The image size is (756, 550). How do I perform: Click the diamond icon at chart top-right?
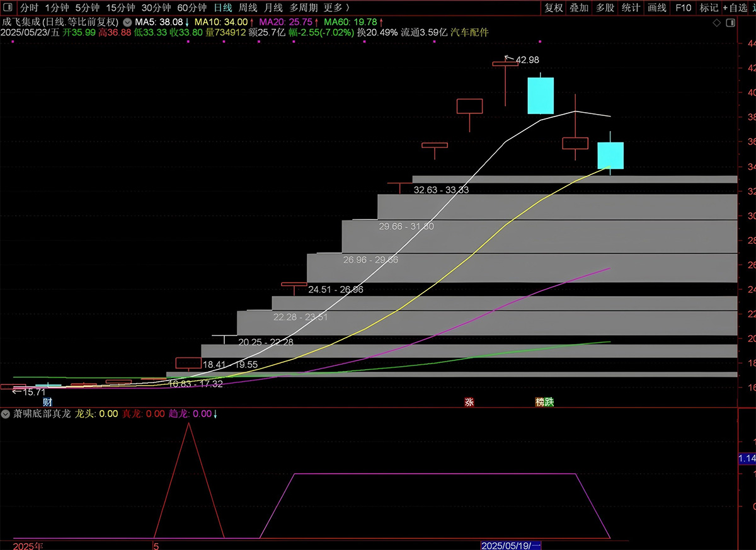[x=716, y=23]
